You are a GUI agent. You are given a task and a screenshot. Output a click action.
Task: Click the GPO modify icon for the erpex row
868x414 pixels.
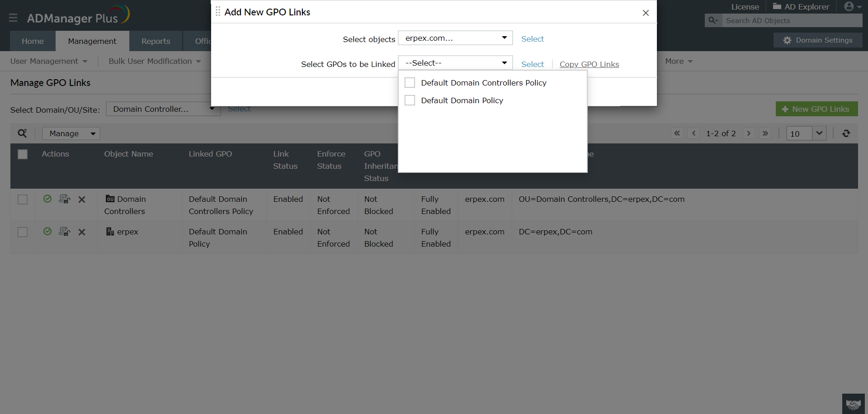pos(65,232)
